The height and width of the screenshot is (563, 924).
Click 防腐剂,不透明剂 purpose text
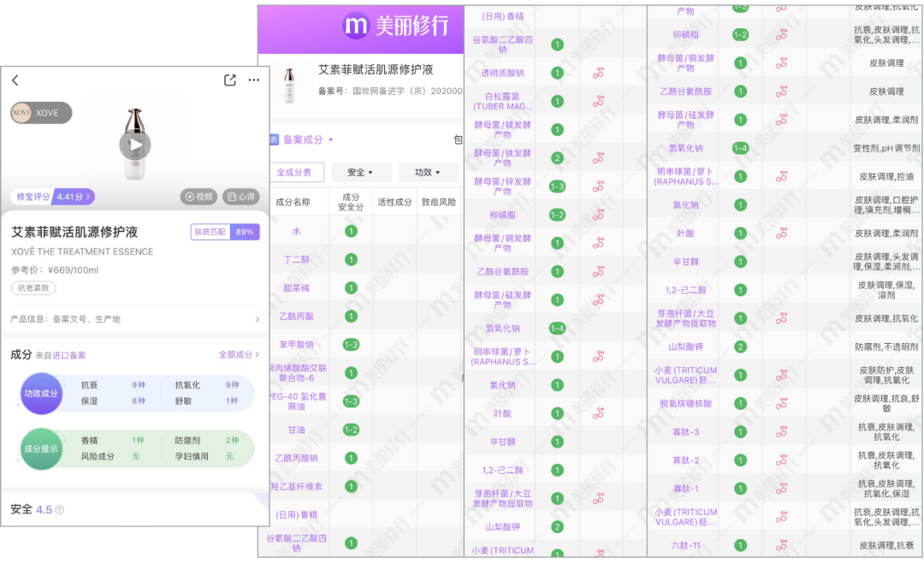pyautogui.click(x=887, y=347)
